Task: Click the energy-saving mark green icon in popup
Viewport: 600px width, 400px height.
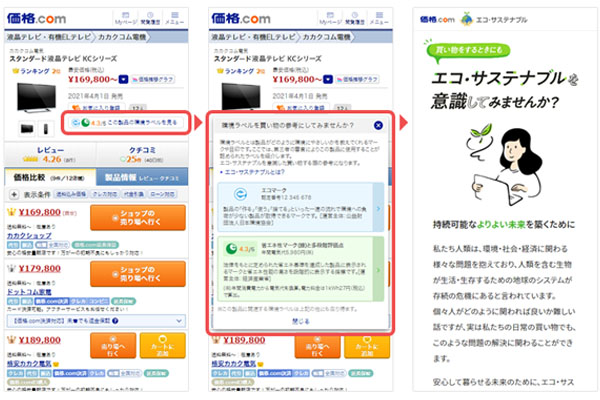Action: pyautogui.click(x=231, y=249)
